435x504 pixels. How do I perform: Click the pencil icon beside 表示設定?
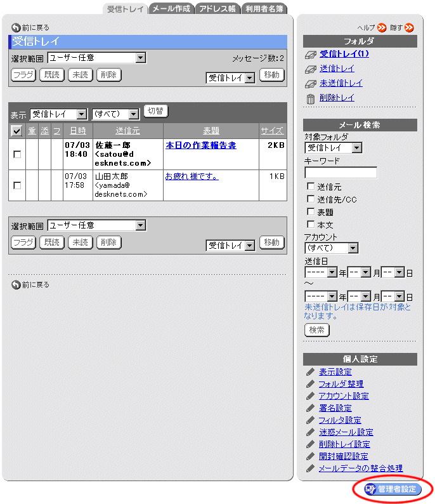pyautogui.click(x=310, y=372)
